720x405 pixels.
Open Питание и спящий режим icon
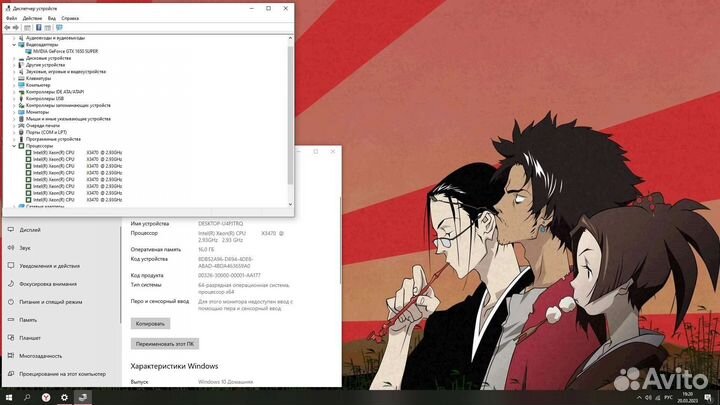click(11, 302)
